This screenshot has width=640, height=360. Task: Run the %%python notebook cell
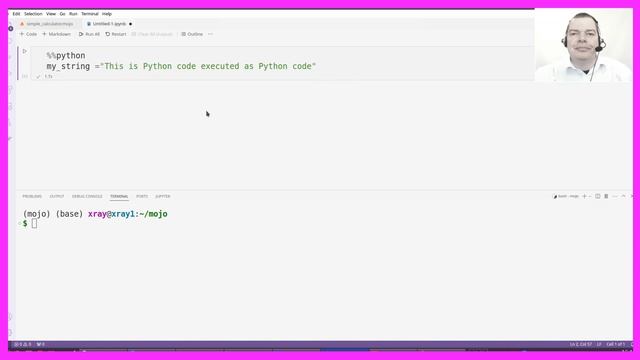[x=25, y=51]
